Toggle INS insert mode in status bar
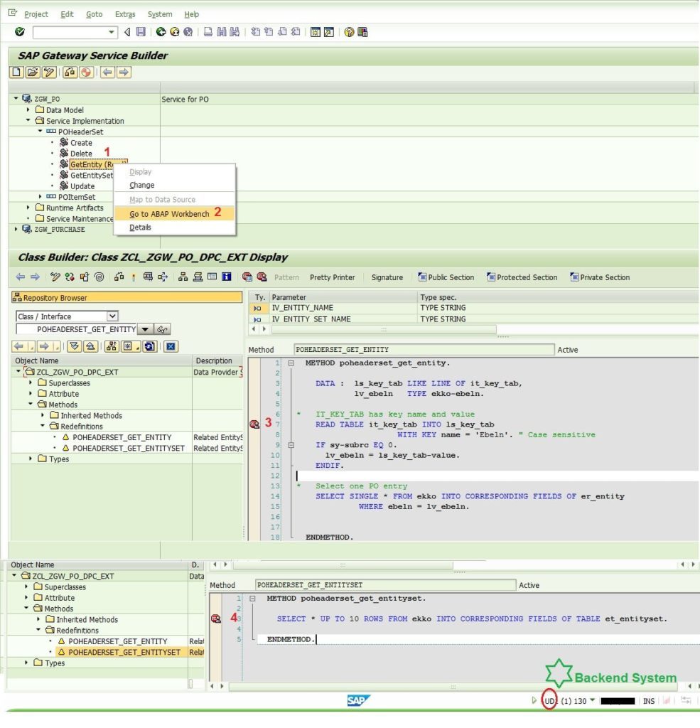700x728 pixels. [648, 701]
